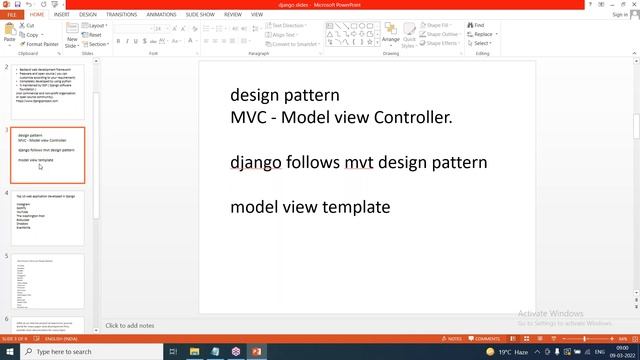This screenshot has width=640, height=360.
Task: Undo the last action
Action: pos(29,4)
